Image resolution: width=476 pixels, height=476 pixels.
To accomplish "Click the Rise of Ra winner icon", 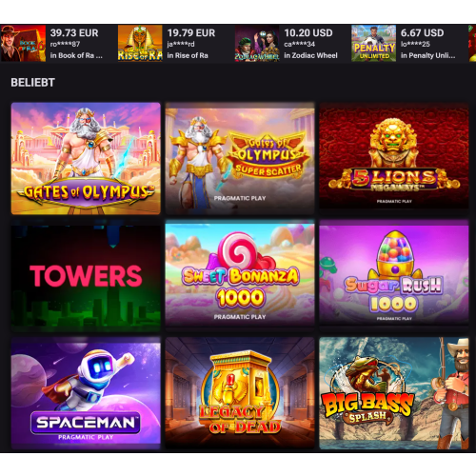I will pyautogui.click(x=140, y=43).
